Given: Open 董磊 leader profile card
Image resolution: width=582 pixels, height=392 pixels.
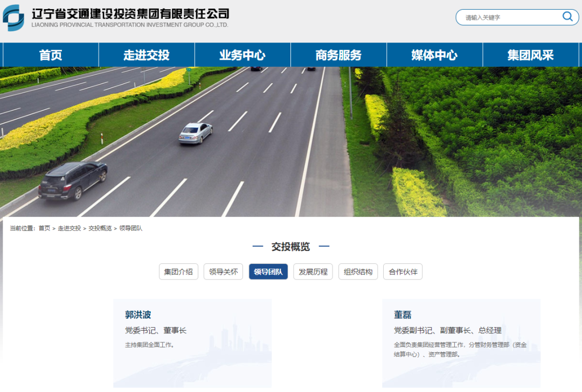Looking at the screenshot, I should (461, 344).
